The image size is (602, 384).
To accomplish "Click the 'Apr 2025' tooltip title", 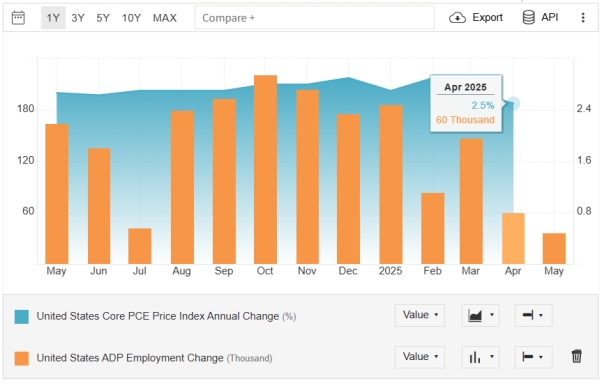I will tap(465, 87).
